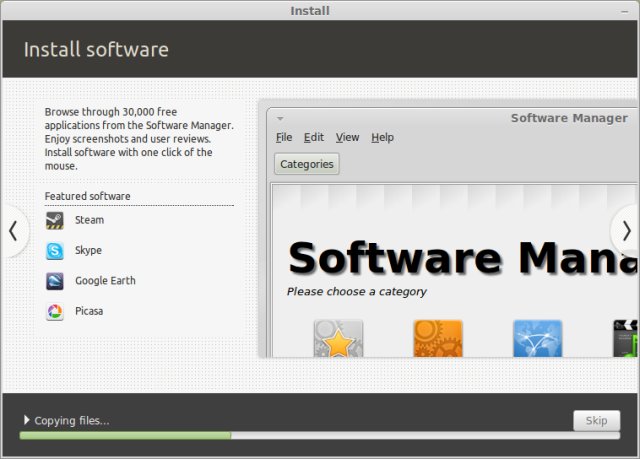Select the orange gears category icon
The width and height of the screenshot is (640, 459).
[x=438, y=339]
